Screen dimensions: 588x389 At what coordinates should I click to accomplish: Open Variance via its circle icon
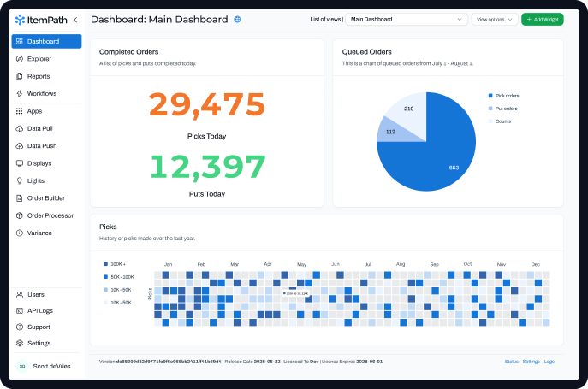tap(20, 233)
